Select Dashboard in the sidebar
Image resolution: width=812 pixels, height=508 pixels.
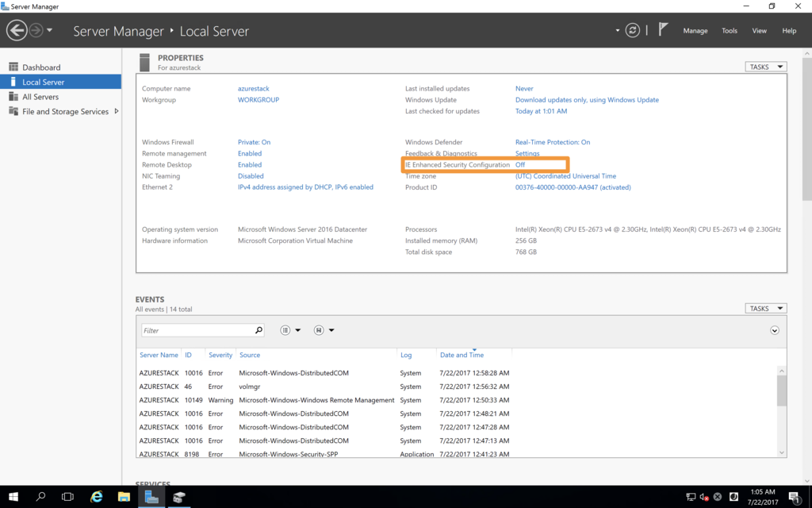(41, 67)
